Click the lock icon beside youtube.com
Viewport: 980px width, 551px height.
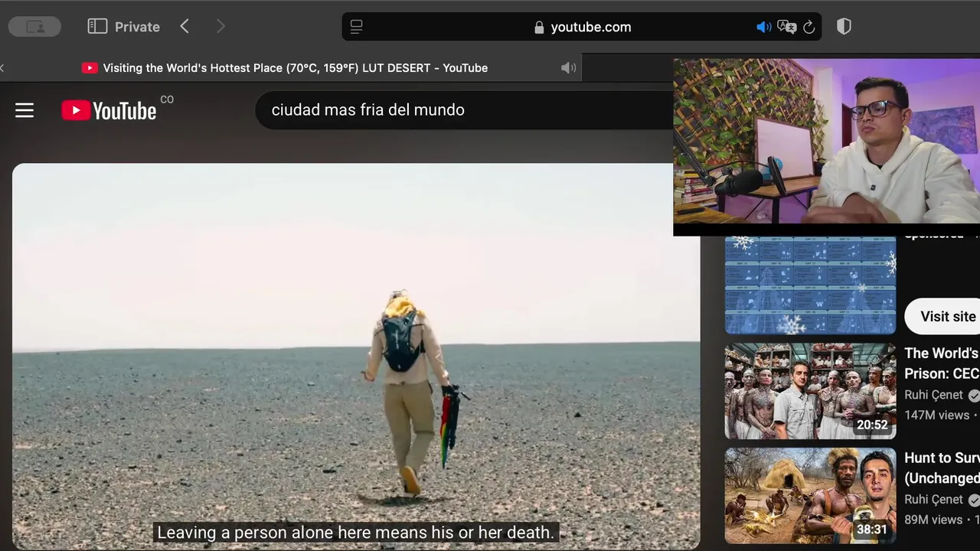click(x=539, y=27)
